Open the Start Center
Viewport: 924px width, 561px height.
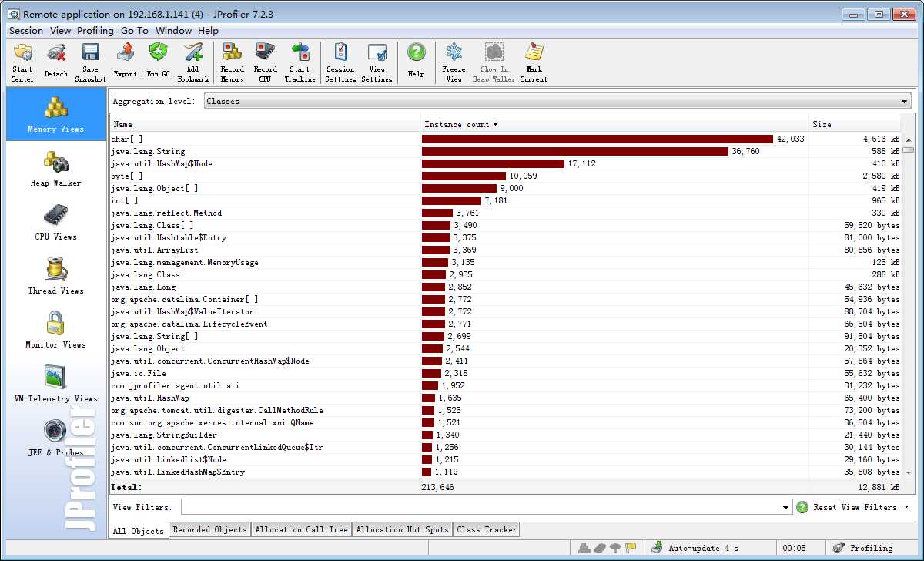click(22, 62)
